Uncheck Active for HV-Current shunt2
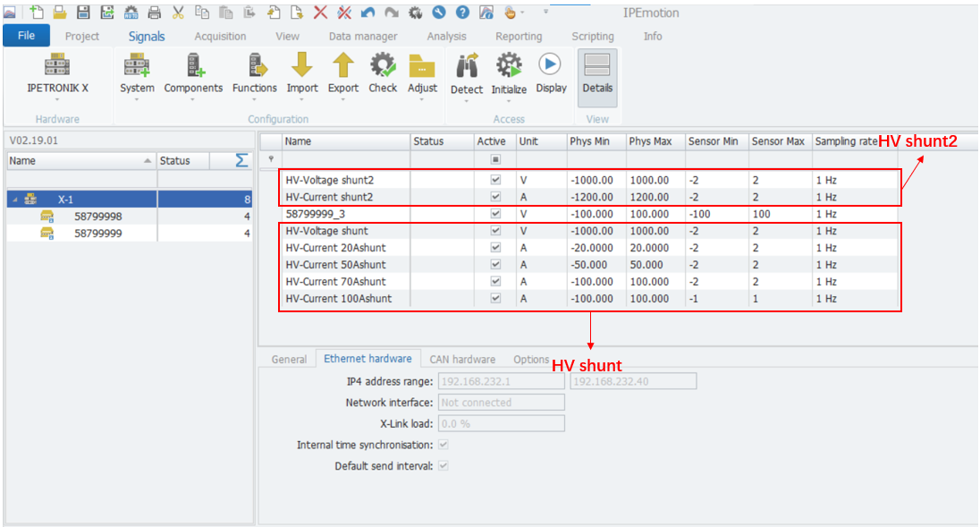The image size is (980, 527). click(x=495, y=197)
